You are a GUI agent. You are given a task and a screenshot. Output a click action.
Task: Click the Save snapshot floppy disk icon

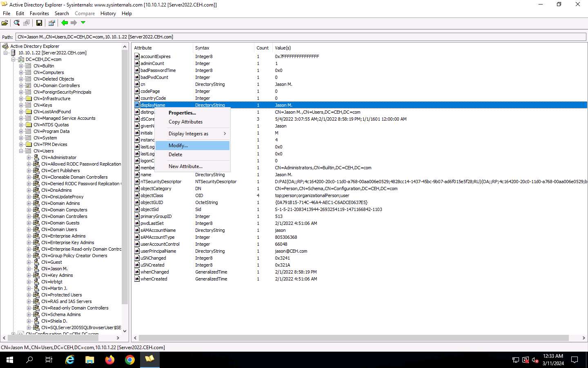[x=39, y=23]
